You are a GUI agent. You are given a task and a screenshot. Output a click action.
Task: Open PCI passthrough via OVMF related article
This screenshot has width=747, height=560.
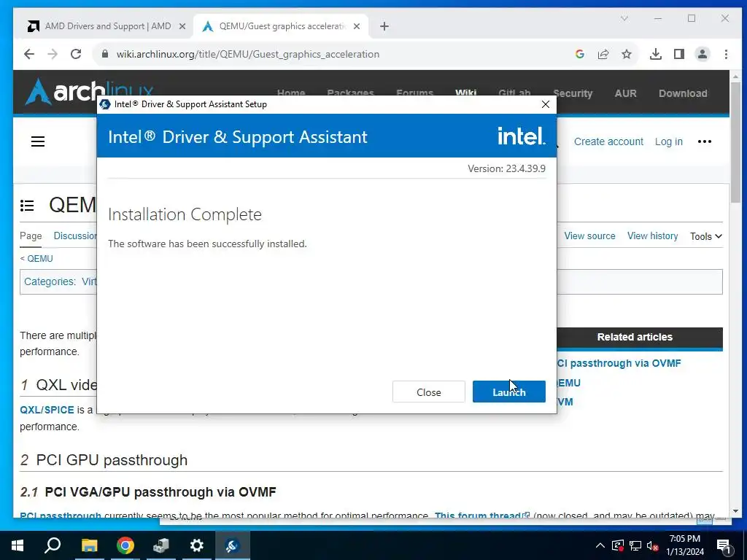(x=619, y=363)
